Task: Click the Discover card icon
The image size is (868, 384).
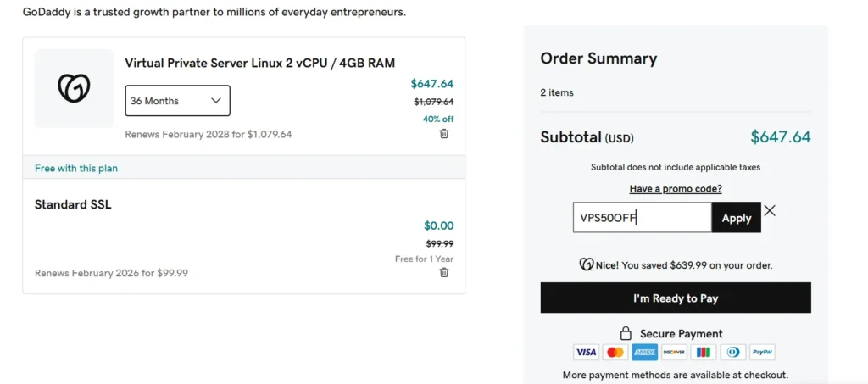Action: (673, 352)
